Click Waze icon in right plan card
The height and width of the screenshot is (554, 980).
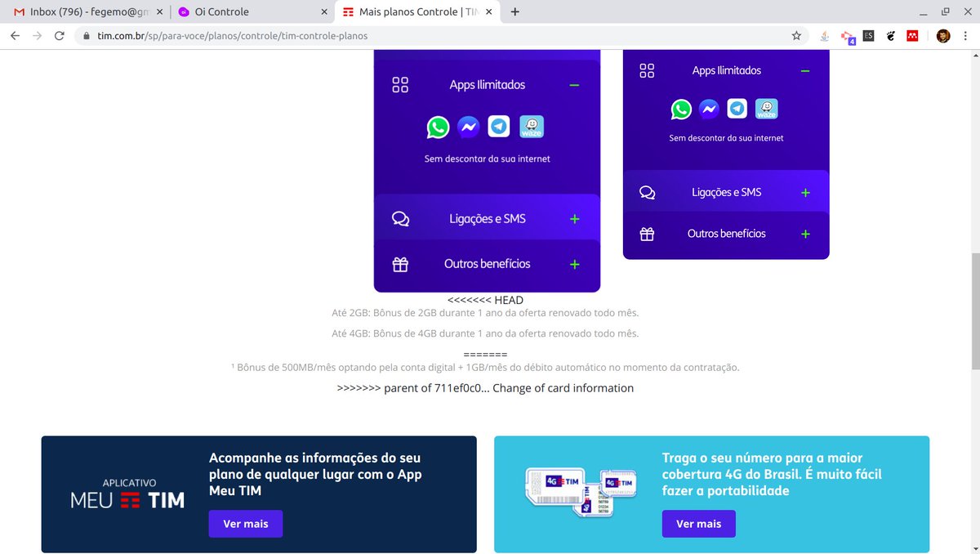766,109
